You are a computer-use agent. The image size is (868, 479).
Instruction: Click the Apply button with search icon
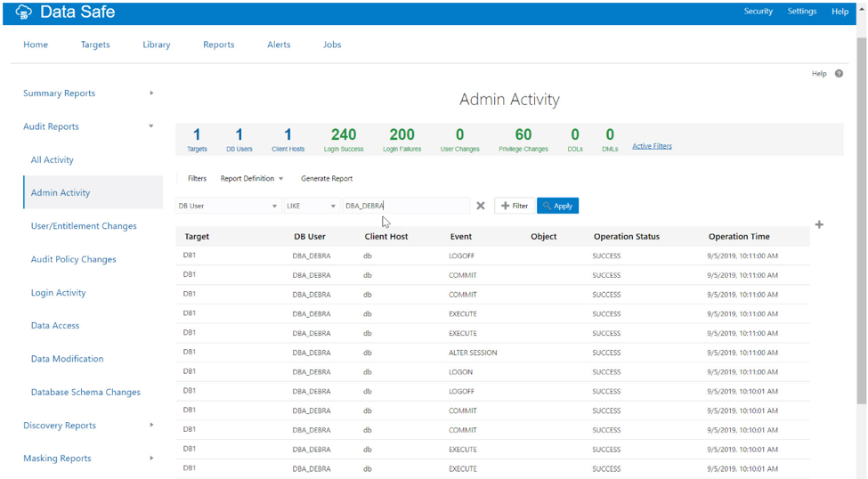coord(557,206)
